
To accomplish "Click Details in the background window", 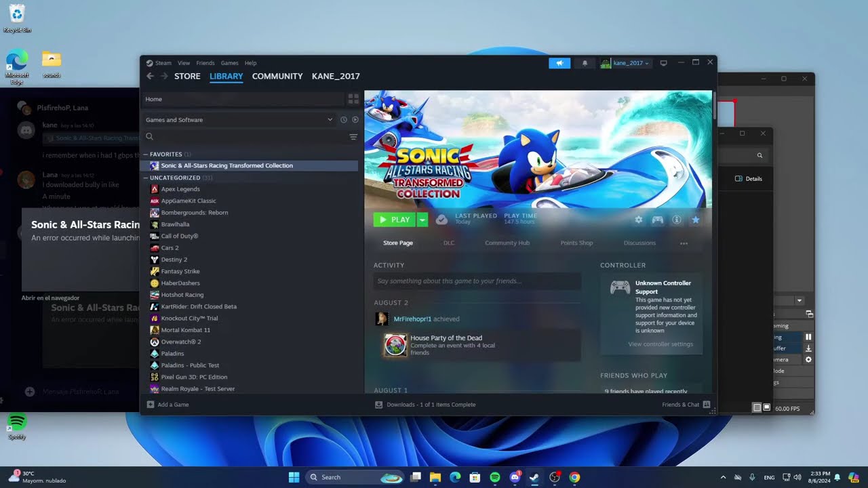I will pyautogui.click(x=749, y=179).
